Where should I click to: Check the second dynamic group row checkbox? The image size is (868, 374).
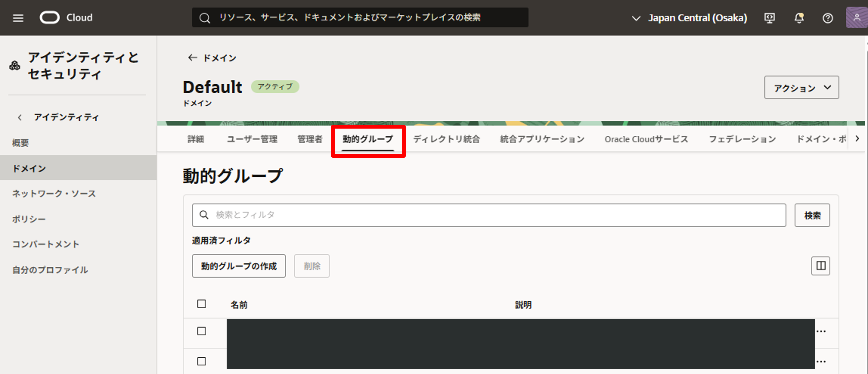(202, 361)
